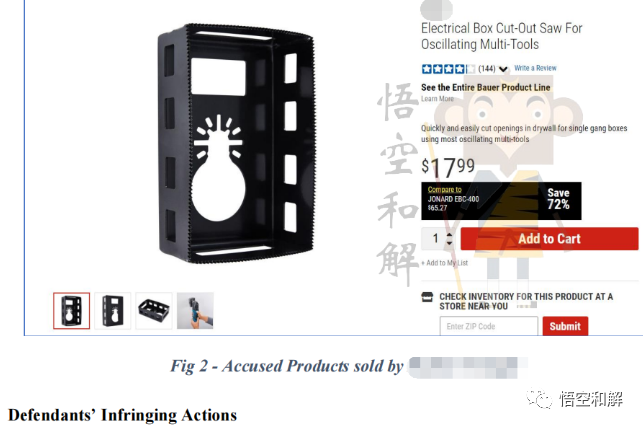Viewport: 643px width, 427px height.
Task: Click the Add to Cart button
Action: pos(549,239)
